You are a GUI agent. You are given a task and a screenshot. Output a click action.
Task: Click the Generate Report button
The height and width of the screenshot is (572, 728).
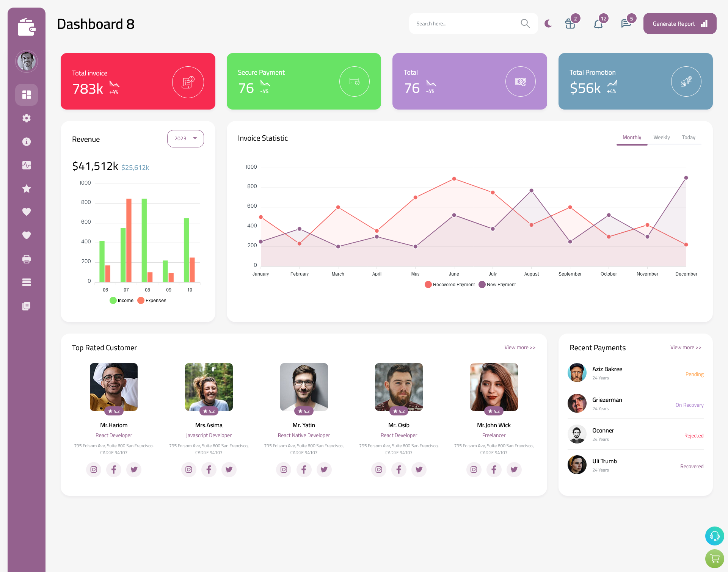click(679, 24)
